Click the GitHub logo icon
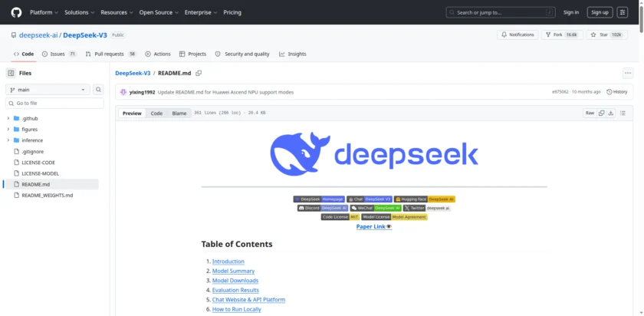644x316 pixels. (x=16, y=12)
